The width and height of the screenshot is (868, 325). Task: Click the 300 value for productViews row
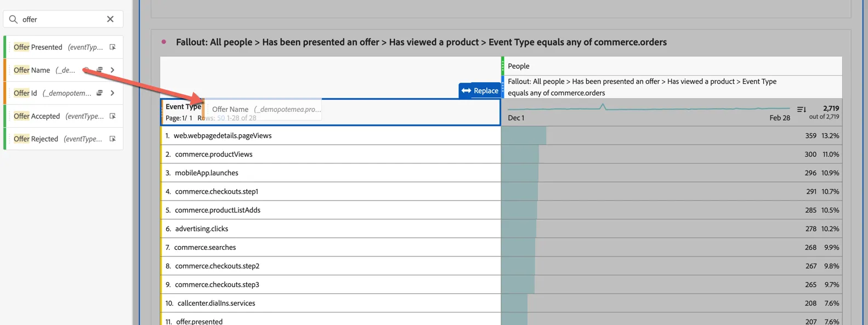810,154
